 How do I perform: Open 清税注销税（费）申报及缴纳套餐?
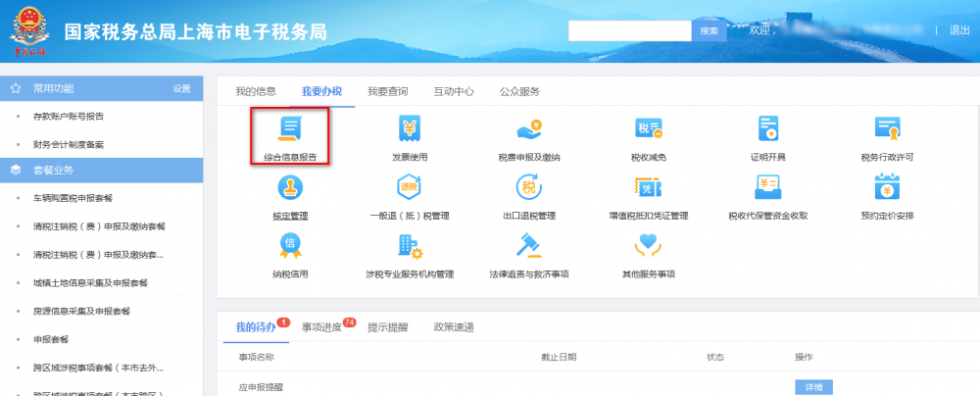pos(99,226)
